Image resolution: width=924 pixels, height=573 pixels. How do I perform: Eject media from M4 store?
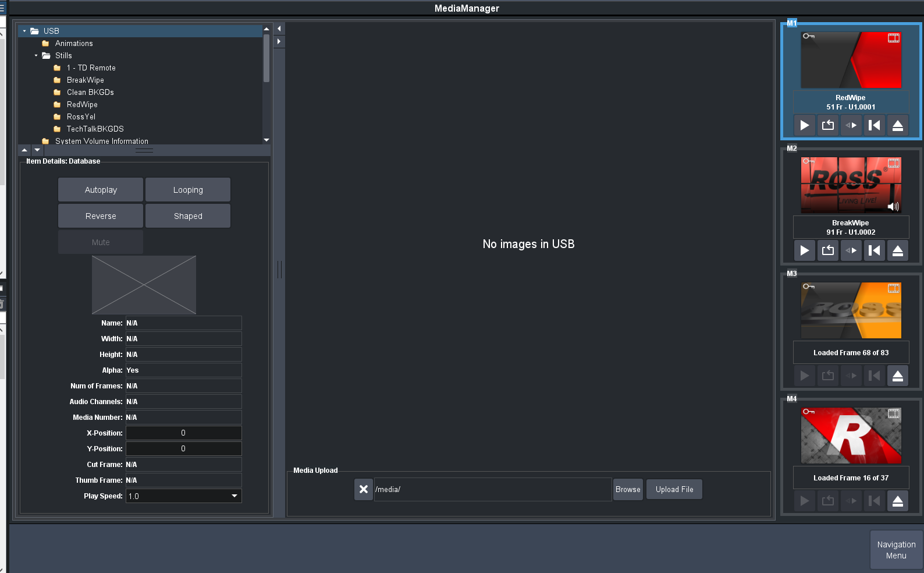pyautogui.click(x=898, y=501)
